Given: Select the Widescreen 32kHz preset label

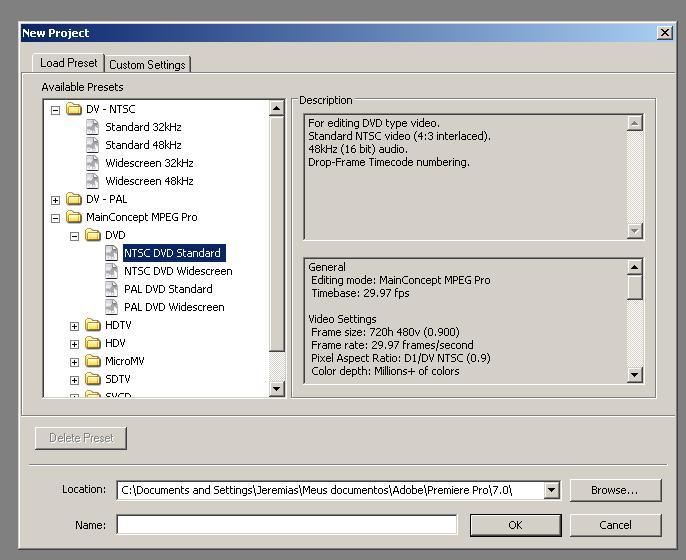Looking at the screenshot, I should (x=149, y=163).
